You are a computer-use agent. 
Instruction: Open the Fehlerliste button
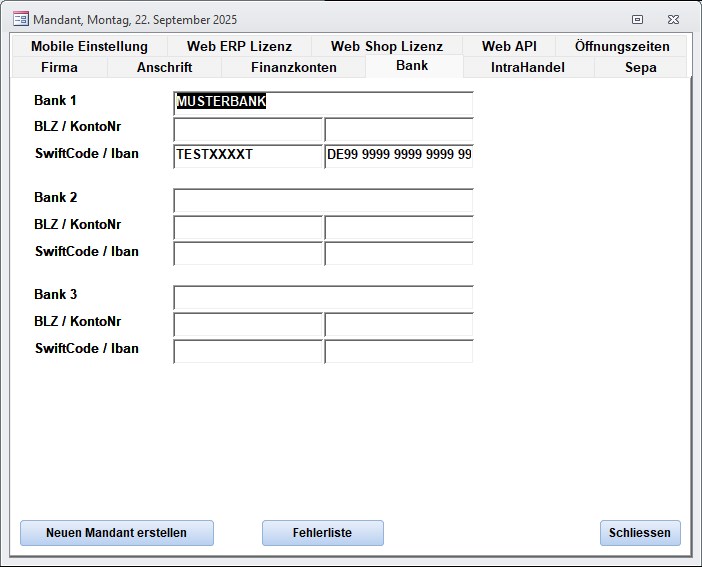[x=322, y=533]
